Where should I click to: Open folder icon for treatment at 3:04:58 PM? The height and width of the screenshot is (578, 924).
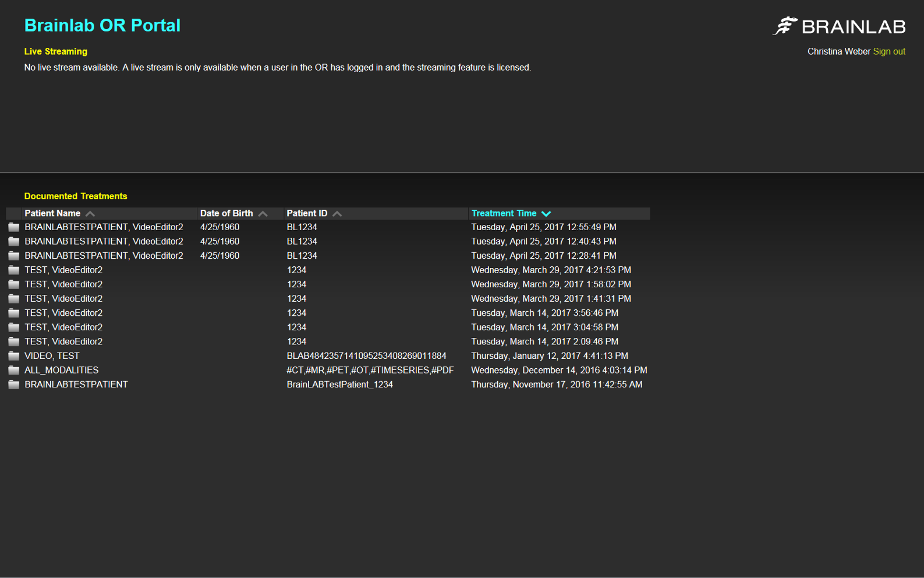point(14,327)
